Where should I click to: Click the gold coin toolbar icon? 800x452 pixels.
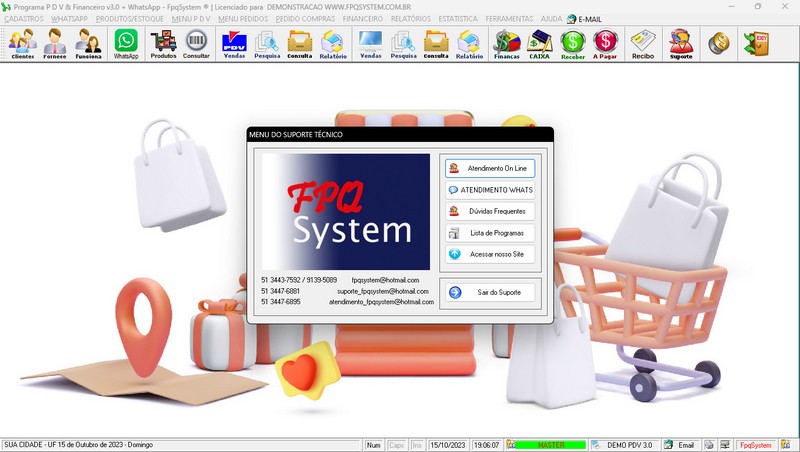[x=719, y=44]
